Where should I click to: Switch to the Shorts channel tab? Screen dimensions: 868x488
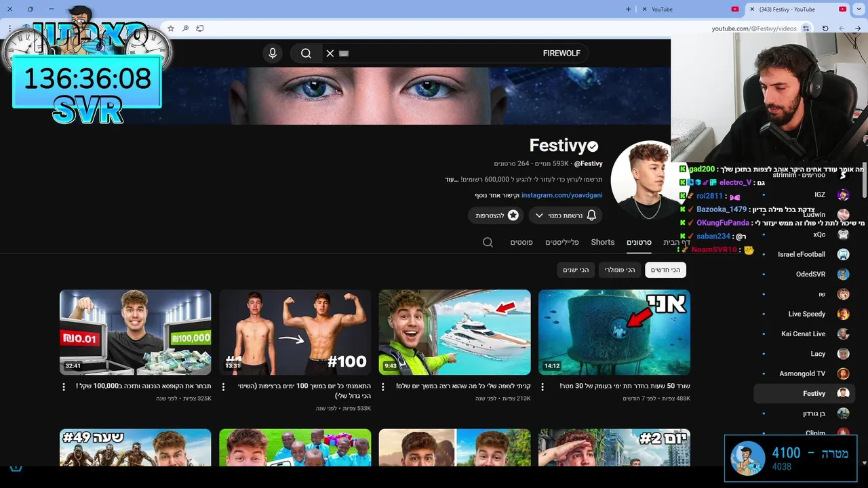(x=602, y=242)
